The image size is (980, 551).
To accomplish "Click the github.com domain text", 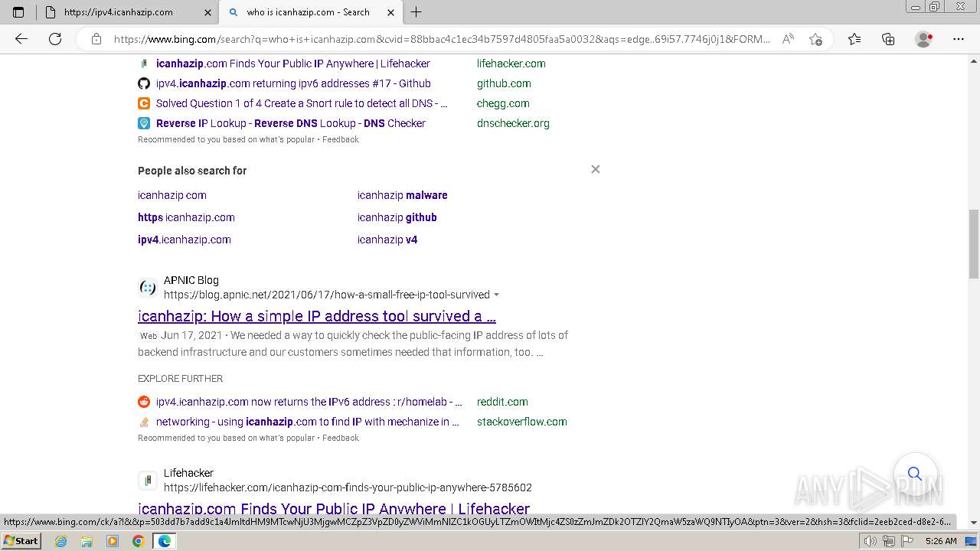I will pyautogui.click(x=504, y=83).
